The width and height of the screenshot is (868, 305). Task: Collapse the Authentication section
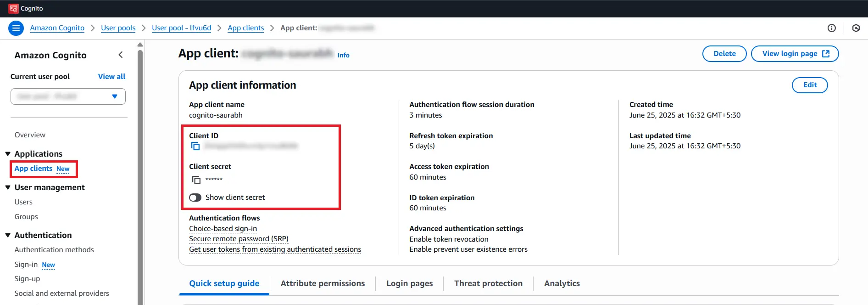pos(8,235)
